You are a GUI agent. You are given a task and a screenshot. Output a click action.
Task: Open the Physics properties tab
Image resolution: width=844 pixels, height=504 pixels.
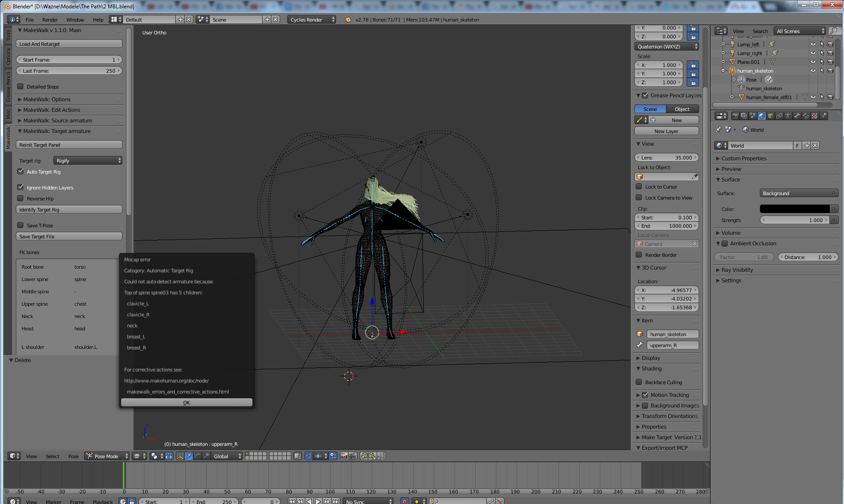coord(823,116)
